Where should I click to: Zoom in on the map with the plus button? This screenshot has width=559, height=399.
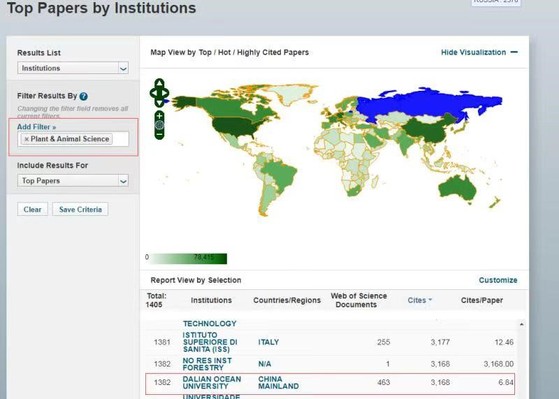pyautogui.click(x=159, y=115)
